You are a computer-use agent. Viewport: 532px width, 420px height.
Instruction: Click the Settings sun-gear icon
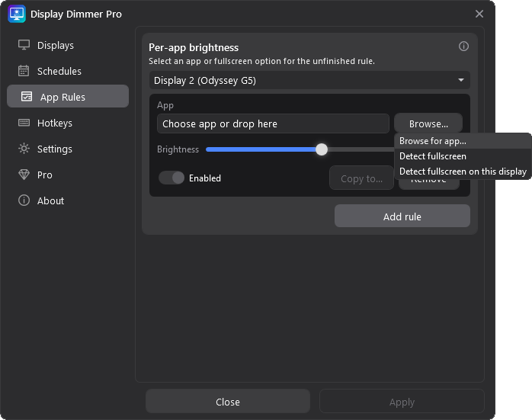click(24, 149)
